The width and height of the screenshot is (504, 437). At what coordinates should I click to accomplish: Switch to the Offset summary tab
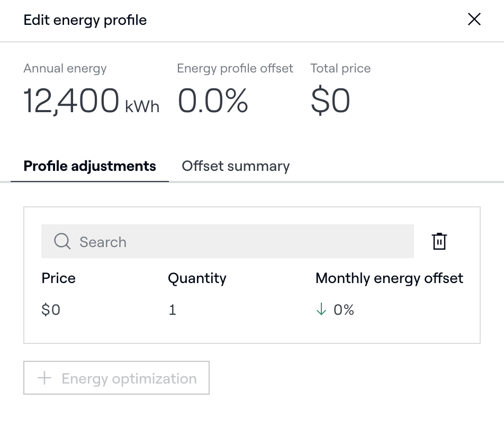coord(236,166)
